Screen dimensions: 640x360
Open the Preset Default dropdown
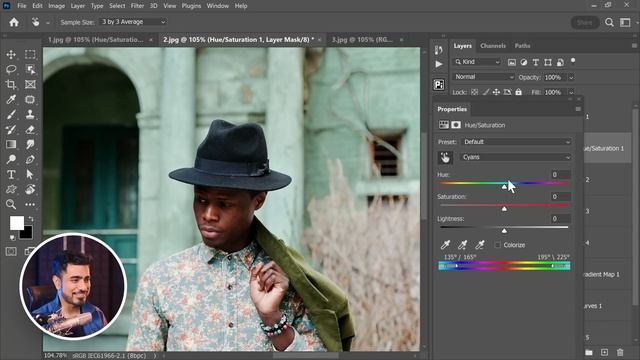click(516, 142)
